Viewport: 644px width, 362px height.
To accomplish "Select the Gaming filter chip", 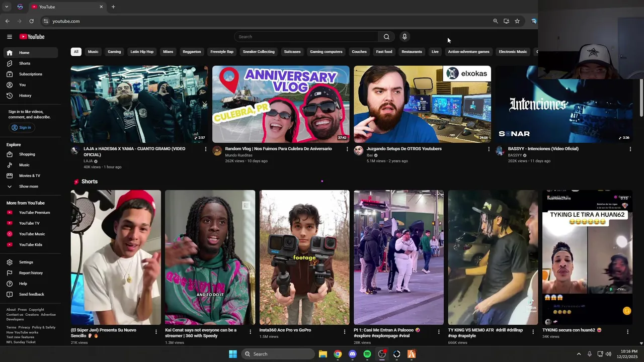I will tap(114, 52).
